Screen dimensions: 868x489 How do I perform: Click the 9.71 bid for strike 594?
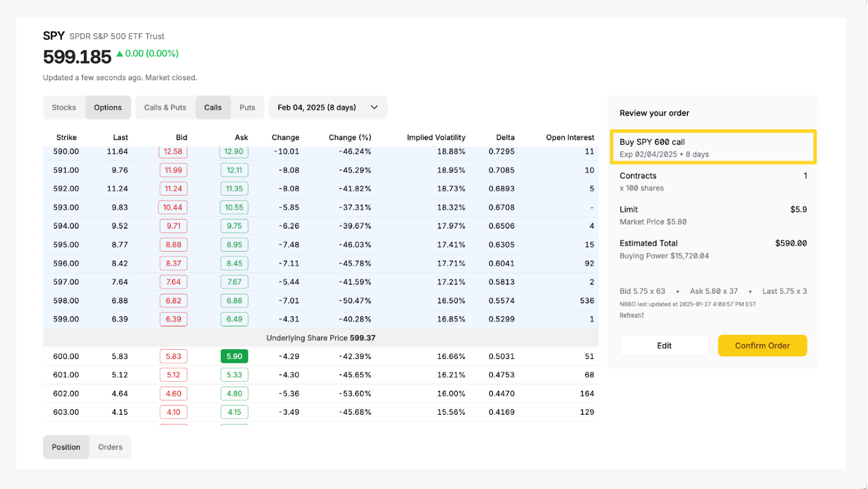(174, 226)
